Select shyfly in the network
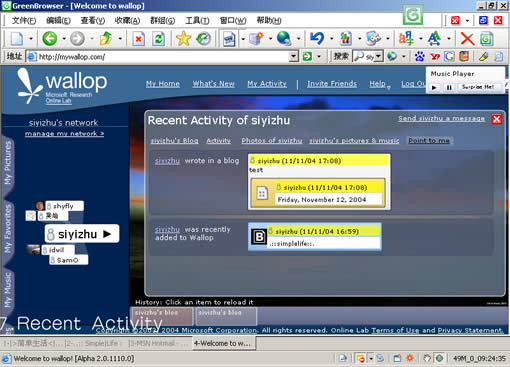This screenshot has height=367, width=510. [x=64, y=206]
